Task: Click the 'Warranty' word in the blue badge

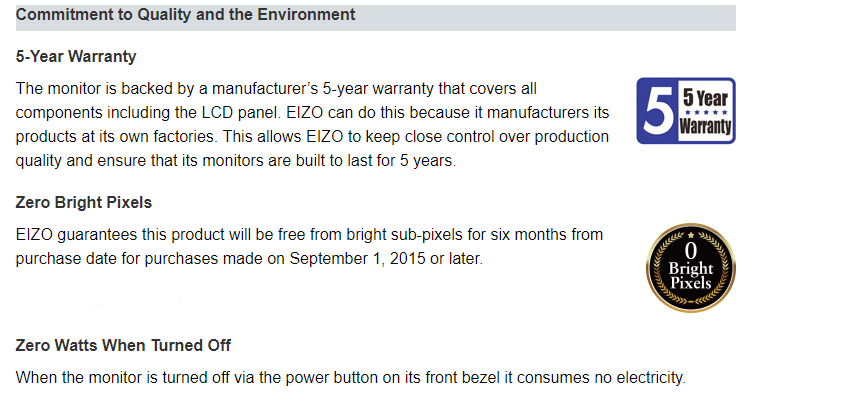Action: pyautogui.click(x=706, y=127)
